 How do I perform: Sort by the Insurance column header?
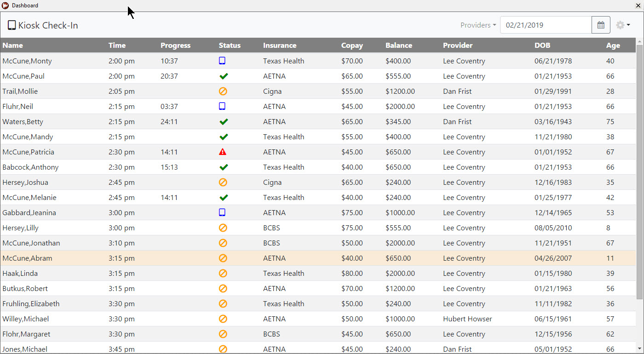[x=280, y=45]
